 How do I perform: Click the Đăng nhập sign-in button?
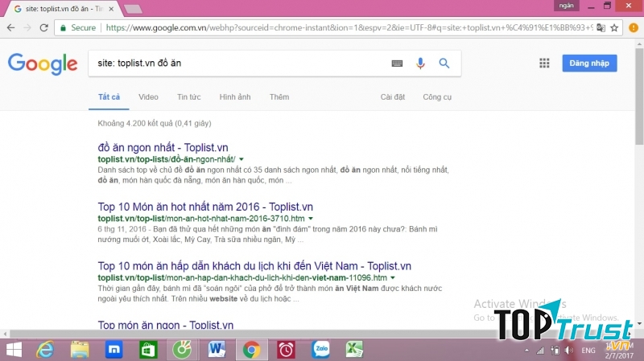[589, 64]
